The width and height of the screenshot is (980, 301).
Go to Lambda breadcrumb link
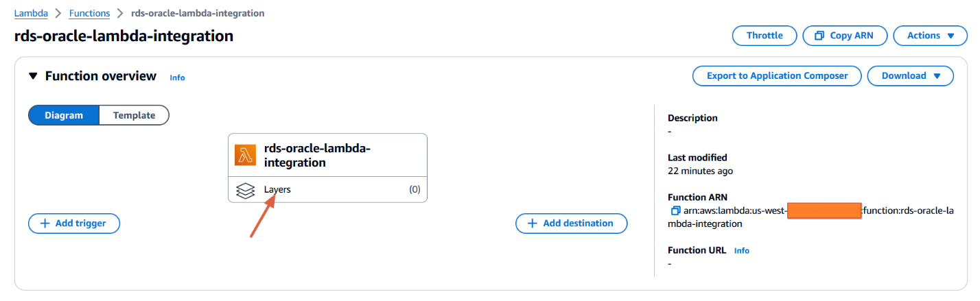pyautogui.click(x=31, y=14)
